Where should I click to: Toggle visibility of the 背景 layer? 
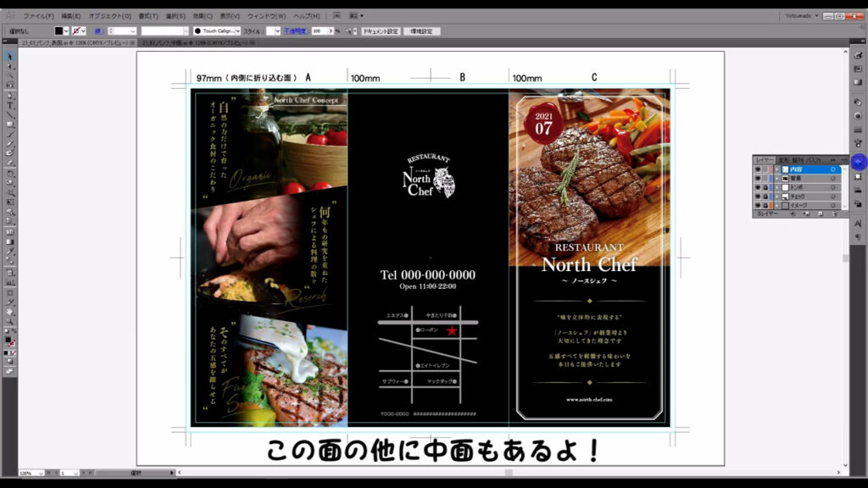pos(758,179)
